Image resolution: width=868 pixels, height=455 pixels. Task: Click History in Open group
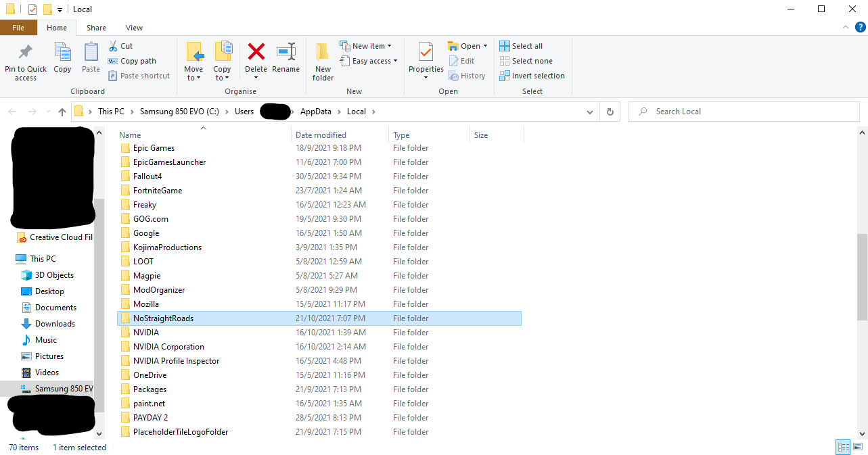pos(466,76)
